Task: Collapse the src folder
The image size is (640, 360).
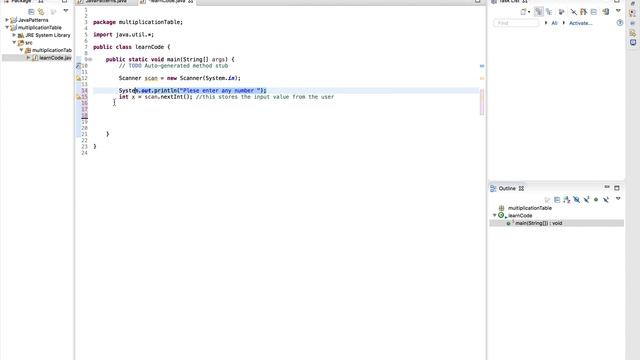Action: tap(14, 42)
